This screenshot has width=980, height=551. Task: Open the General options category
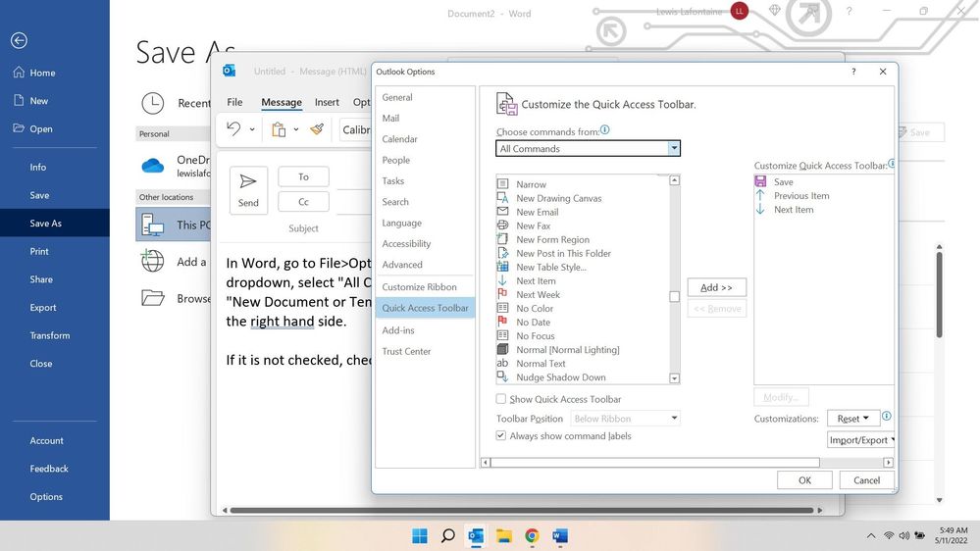click(x=397, y=97)
